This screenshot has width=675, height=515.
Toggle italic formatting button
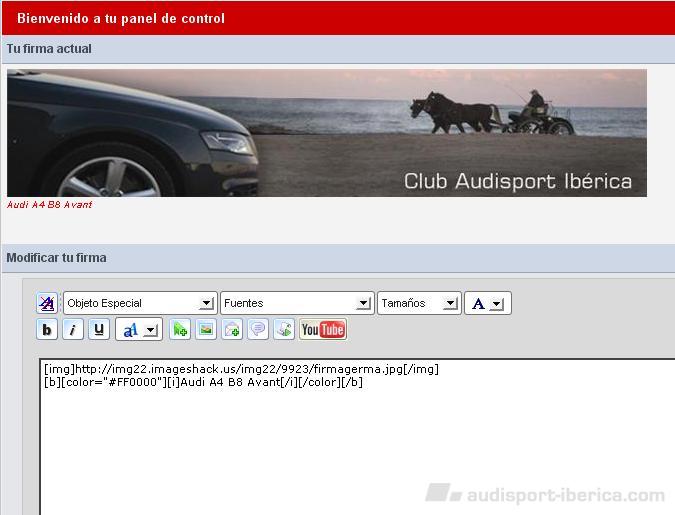click(x=73, y=330)
